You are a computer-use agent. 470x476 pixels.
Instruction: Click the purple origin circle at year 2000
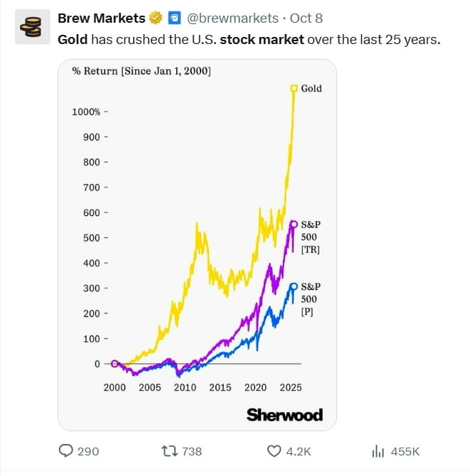click(115, 364)
